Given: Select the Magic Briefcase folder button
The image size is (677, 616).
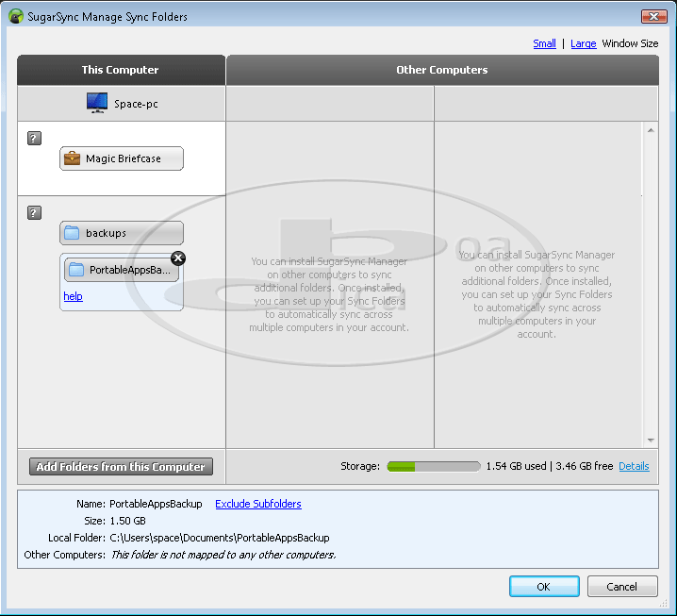Looking at the screenshot, I should tap(122, 158).
